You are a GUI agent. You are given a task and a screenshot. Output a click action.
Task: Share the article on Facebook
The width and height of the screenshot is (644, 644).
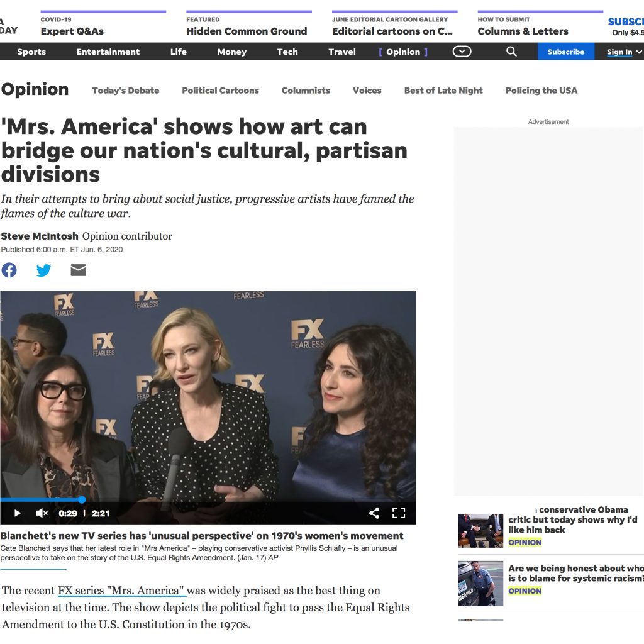pos(9,270)
